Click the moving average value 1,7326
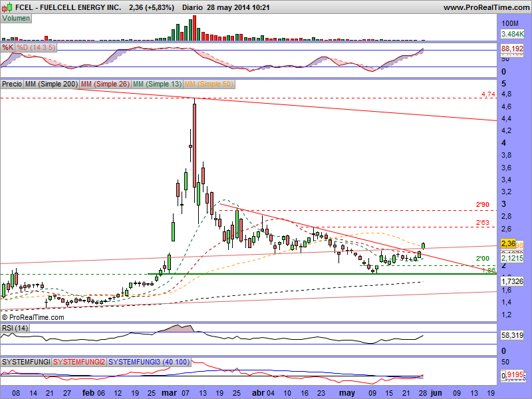Image resolution: width=532 pixels, height=399 pixels. coord(512,281)
